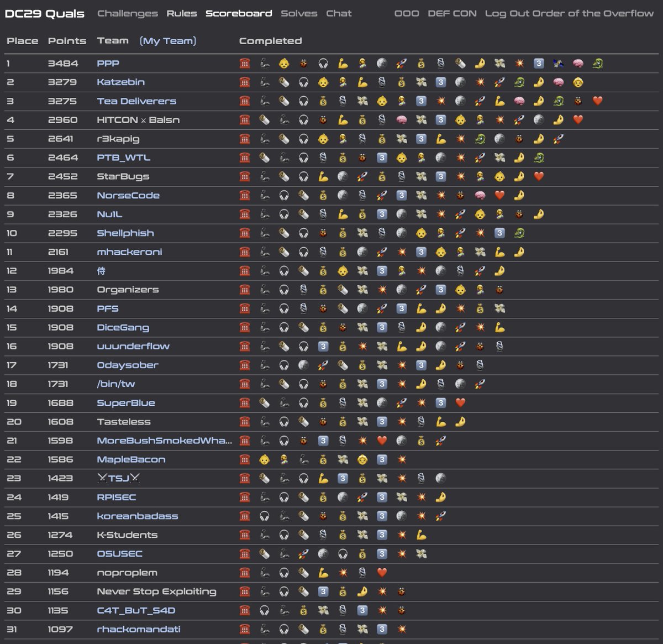The height and width of the screenshot is (644, 663).
Task: Click the money bag icon in PFS's row
Action: [x=480, y=308]
